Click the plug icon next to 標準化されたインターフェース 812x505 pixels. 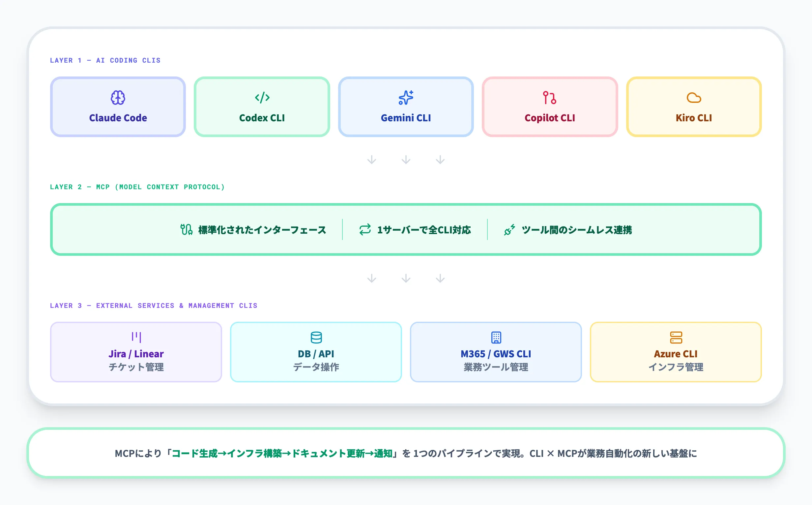pyautogui.click(x=187, y=230)
